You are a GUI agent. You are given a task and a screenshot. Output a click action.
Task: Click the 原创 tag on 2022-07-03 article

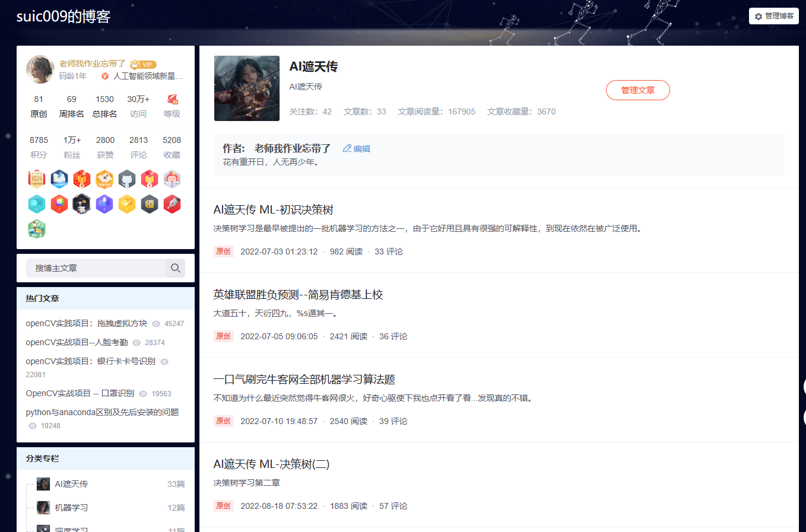point(223,251)
